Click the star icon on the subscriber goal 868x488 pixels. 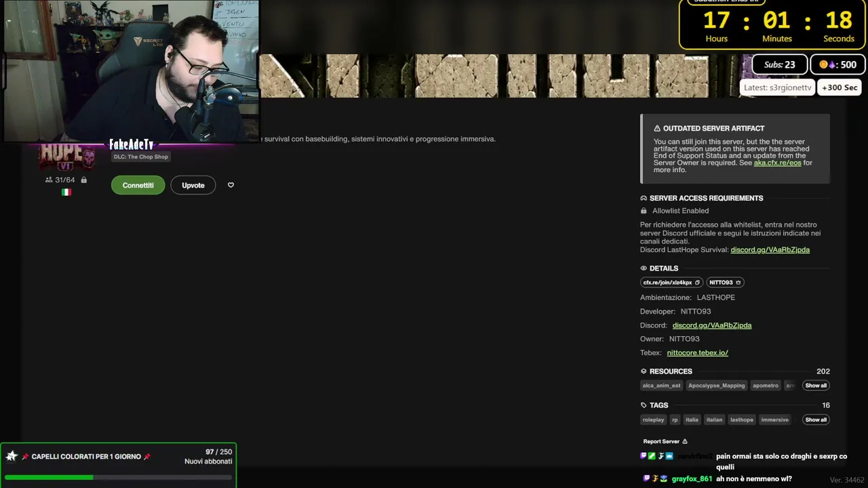click(12, 456)
